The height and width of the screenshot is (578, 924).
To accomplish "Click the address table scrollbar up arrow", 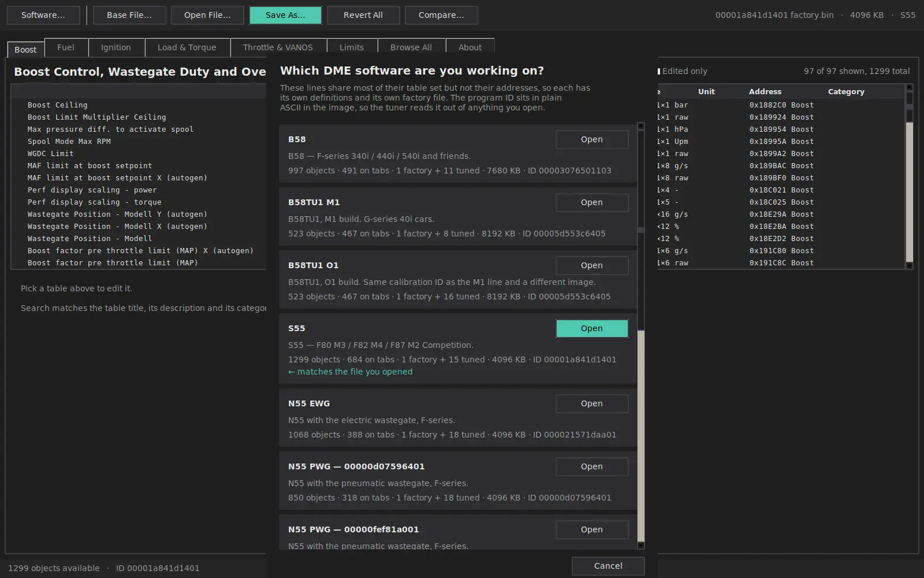I will (910, 87).
